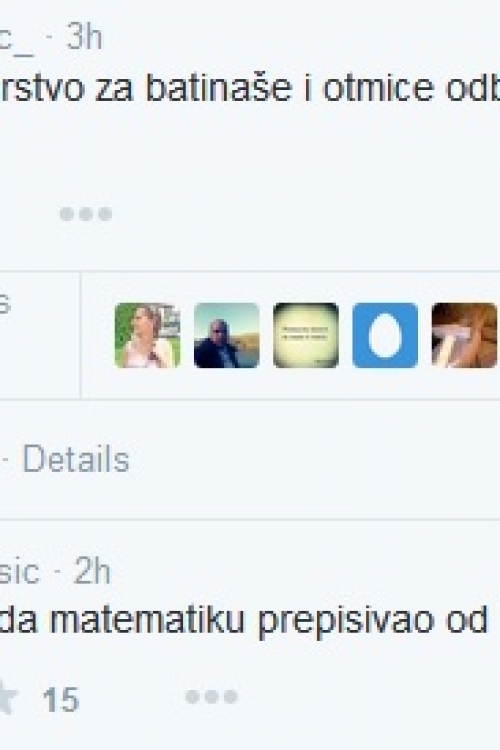Open avatar of woman in white dress
Screen dimensions: 500x750
click(x=147, y=335)
